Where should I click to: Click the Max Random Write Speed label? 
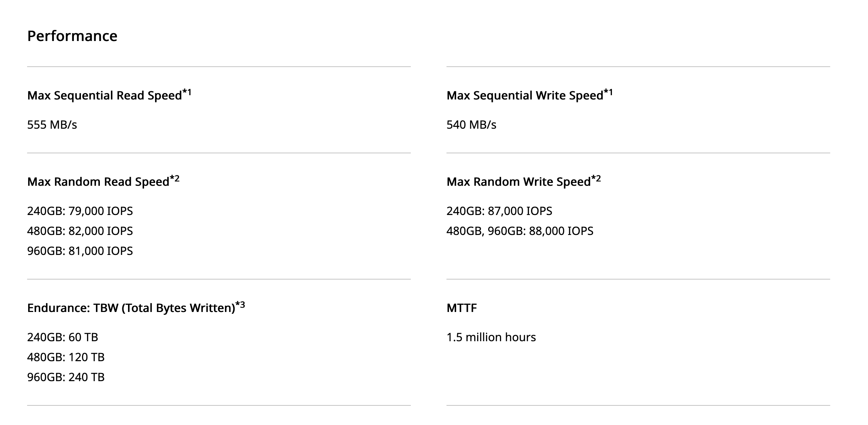[518, 182]
